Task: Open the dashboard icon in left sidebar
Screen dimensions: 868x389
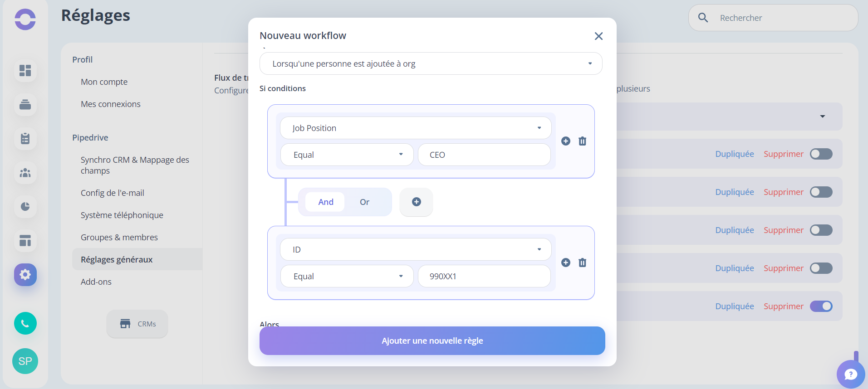Action: tap(25, 70)
